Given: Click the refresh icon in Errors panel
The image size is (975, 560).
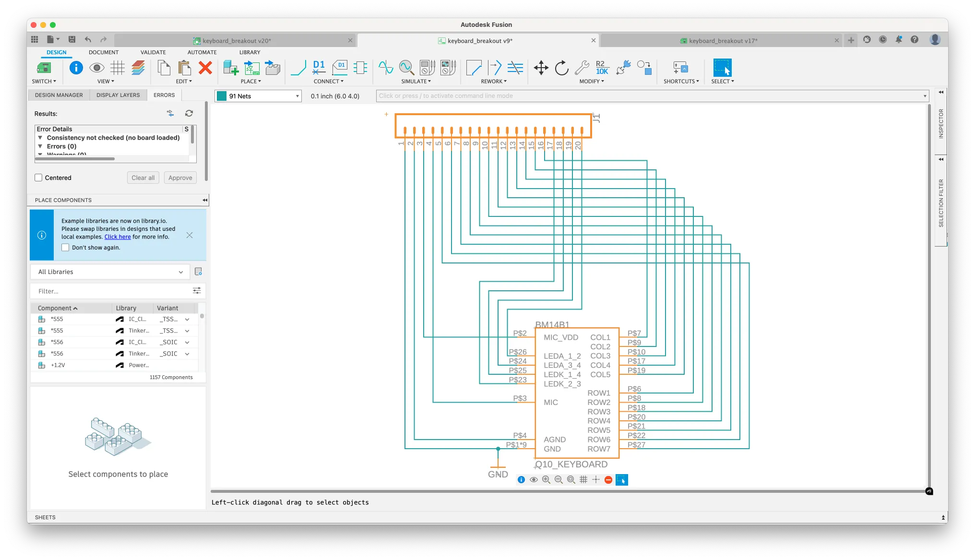Looking at the screenshot, I should [189, 113].
